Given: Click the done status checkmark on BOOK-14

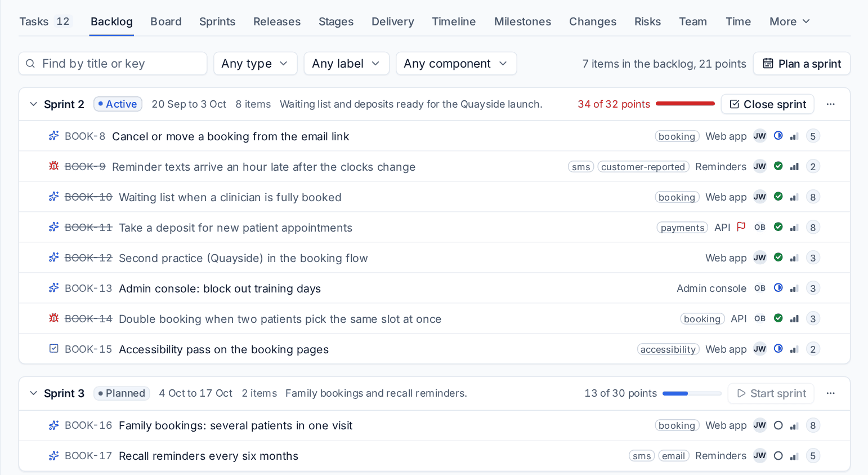Looking at the screenshot, I should point(778,318).
